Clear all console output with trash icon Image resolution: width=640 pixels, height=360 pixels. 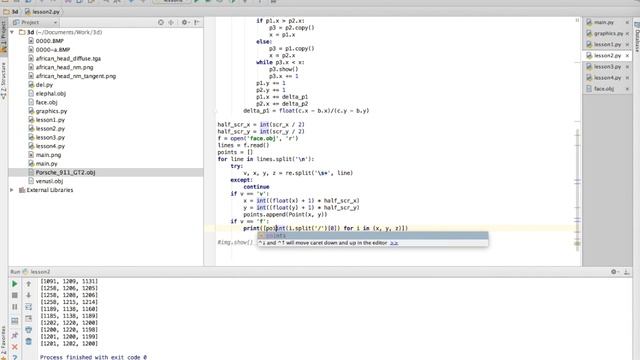(x=29, y=341)
